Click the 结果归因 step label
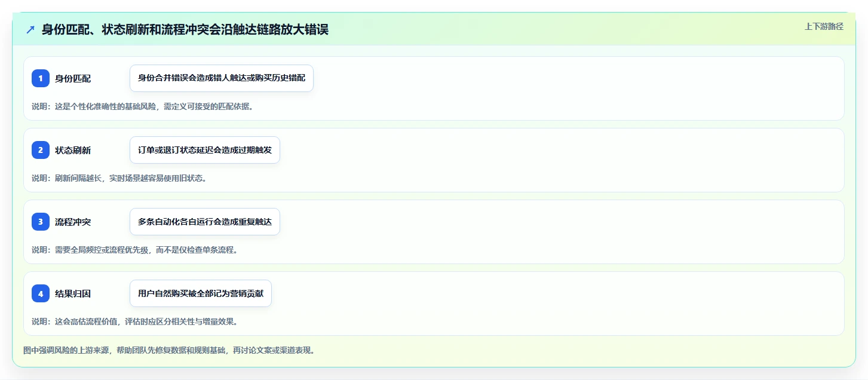The height and width of the screenshot is (380, 868). tap(73, 293)
